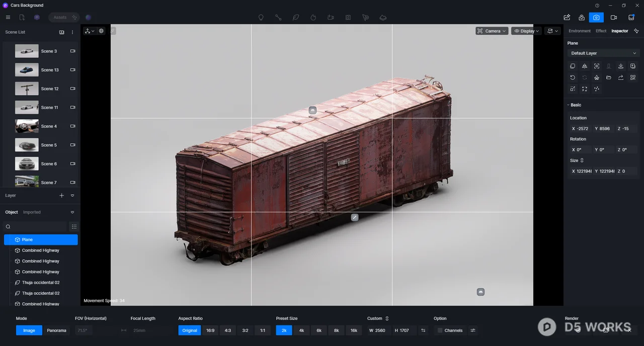Image resolution: width=644 pixels, height=346 pixels.
Task: Click the image rendering mode camera icon
Action: click(x=596, y=17)
